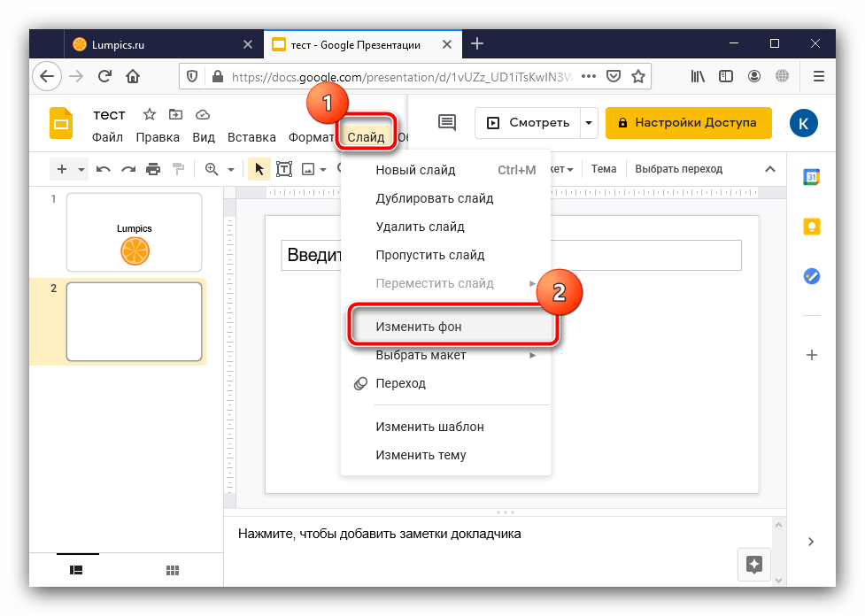Expand the Смотреть dropdown arrow
The height and width of the screenshot is (616, 865).
pyautogui.click(x=589, y=123)
